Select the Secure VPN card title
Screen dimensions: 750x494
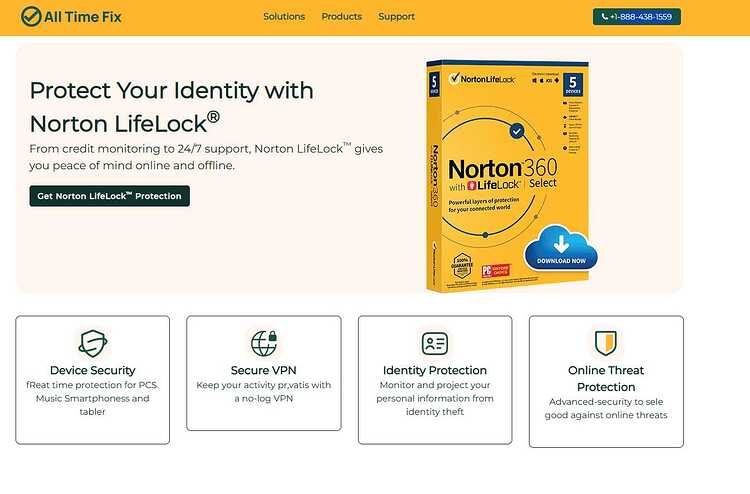pos(264,370)
